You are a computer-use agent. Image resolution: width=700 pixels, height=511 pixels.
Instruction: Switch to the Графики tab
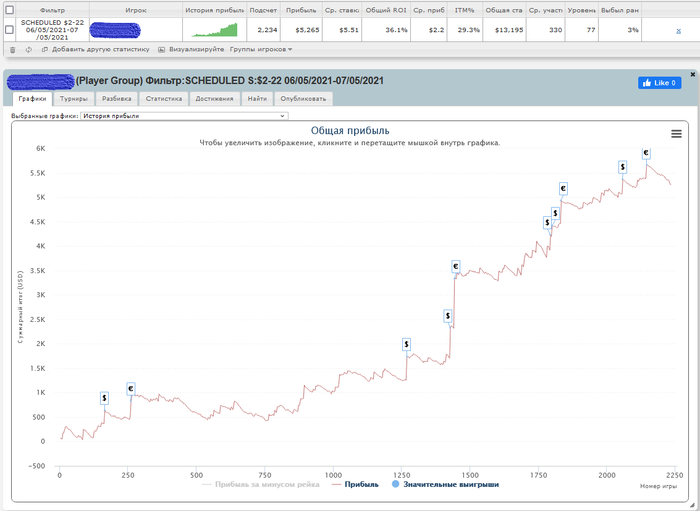coord(32,99)
